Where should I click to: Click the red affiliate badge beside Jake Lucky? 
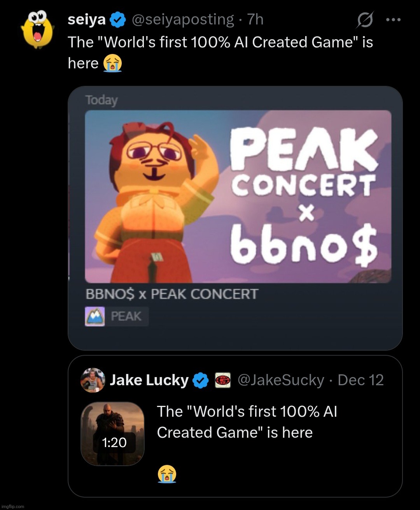click(x=223, y=380)
